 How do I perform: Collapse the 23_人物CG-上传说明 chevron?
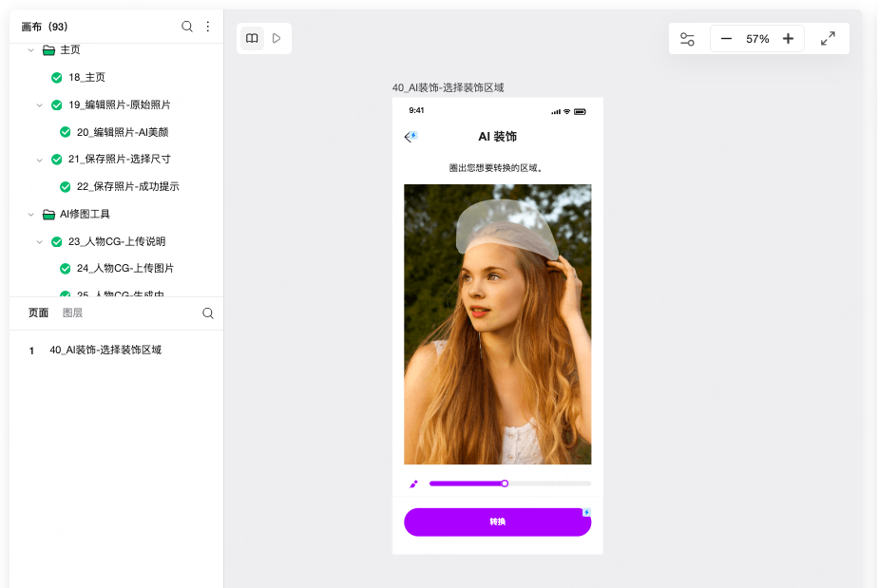click(39, 242)
